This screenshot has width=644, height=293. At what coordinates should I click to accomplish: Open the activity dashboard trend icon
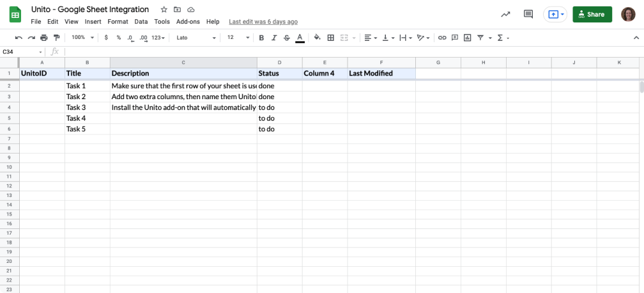[x=505, y=15]
